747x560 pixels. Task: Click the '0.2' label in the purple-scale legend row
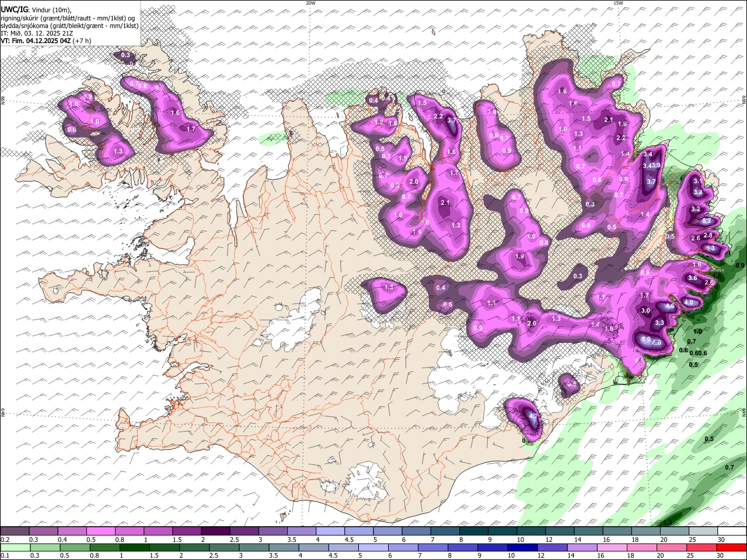click(x=5, y=540)
